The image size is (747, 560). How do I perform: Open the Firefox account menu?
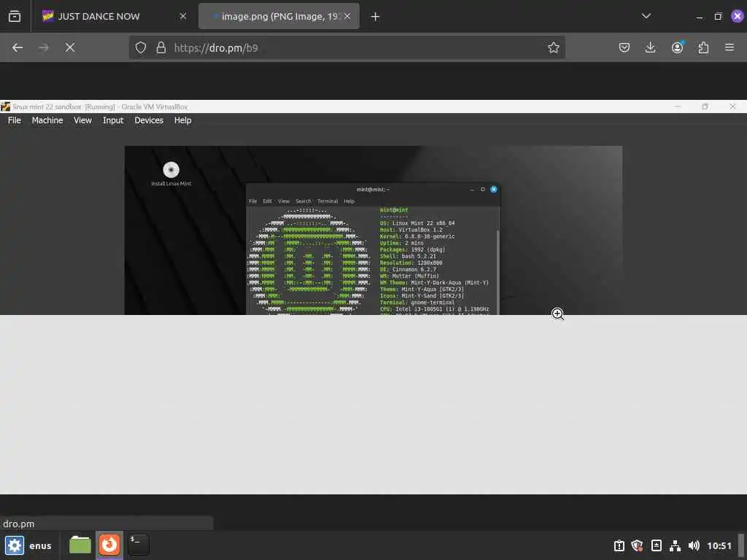(x=677, y=47)
